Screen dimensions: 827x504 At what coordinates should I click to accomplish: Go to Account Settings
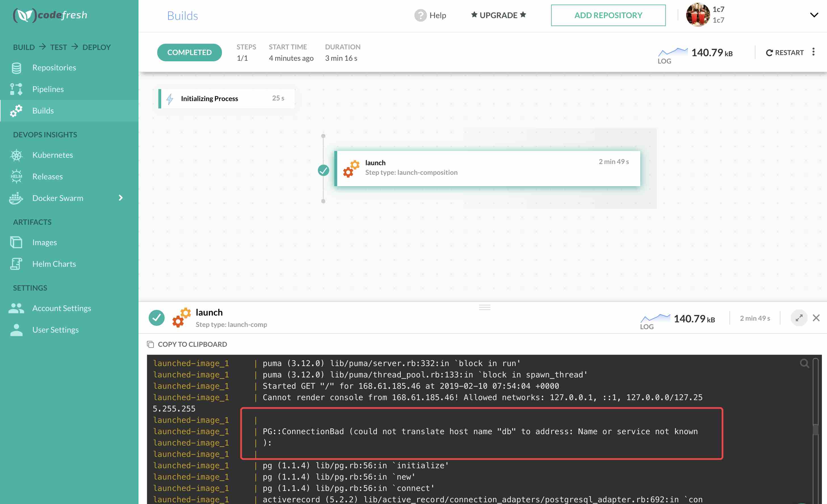coord(61,308)
